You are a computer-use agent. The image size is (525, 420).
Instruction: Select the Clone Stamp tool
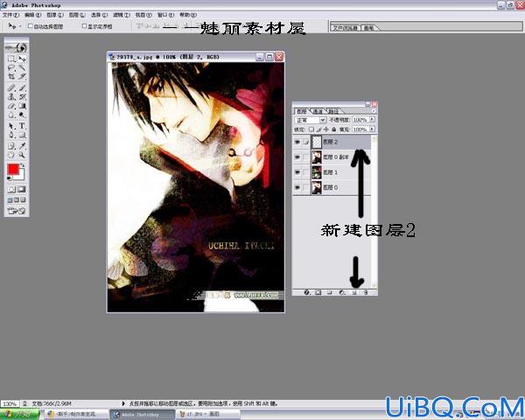point(11,97)
